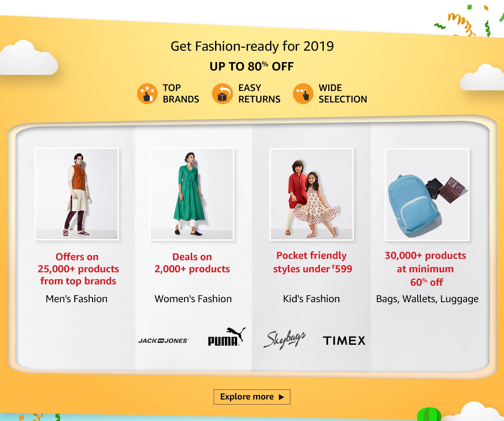Click the arrow in Explore more button

coord(282,397)
